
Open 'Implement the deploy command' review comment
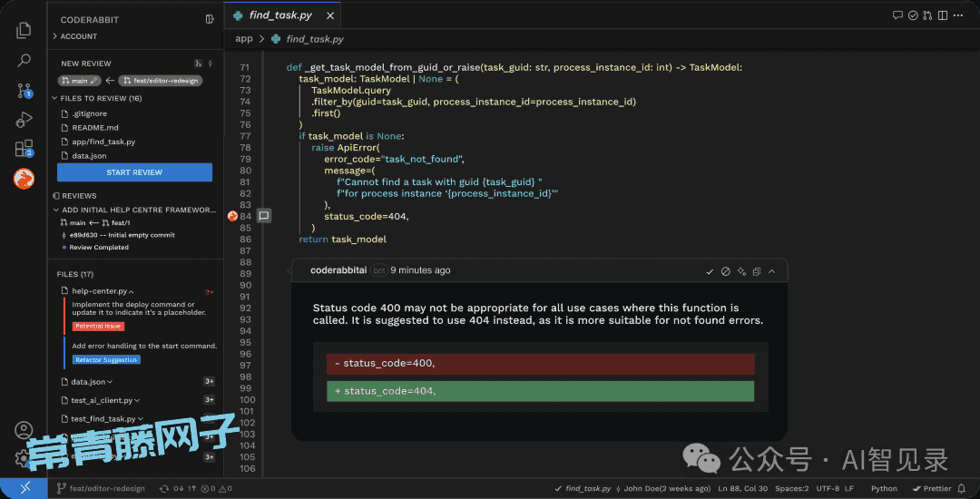click(139, 308)
